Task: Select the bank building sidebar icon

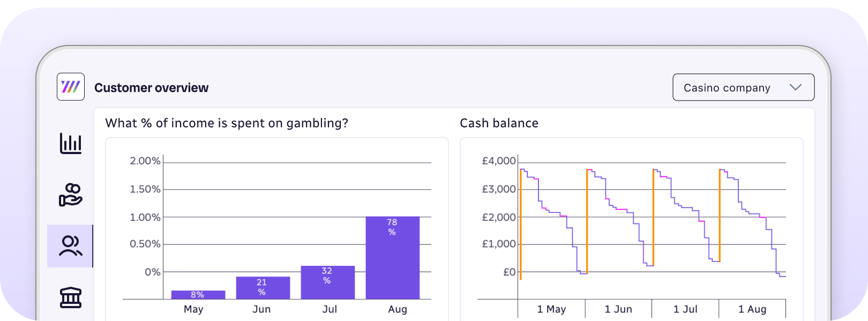Action: [71, 297]
